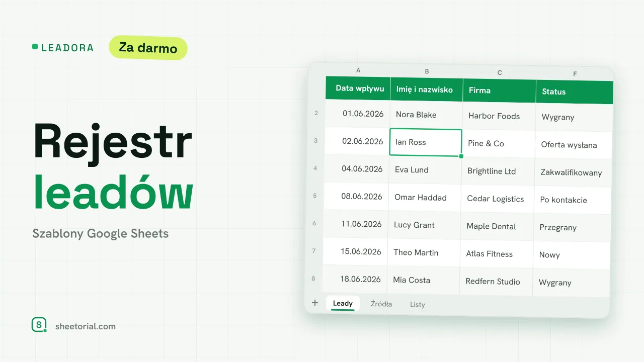Click company cell Maple Dental

[497, 227]
